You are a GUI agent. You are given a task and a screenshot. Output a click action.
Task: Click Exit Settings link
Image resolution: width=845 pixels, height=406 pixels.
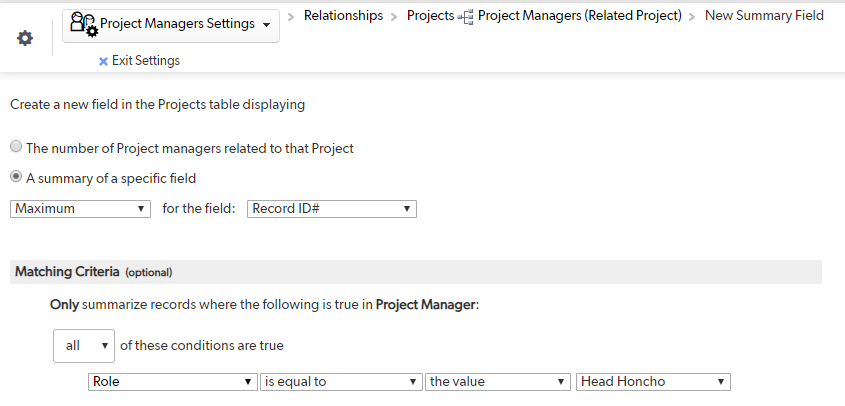coord(146,61)
